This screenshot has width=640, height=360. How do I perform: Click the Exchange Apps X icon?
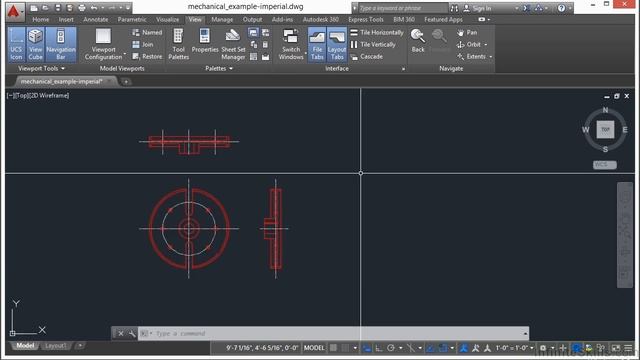pyautogui.click(x=527, y=8)
